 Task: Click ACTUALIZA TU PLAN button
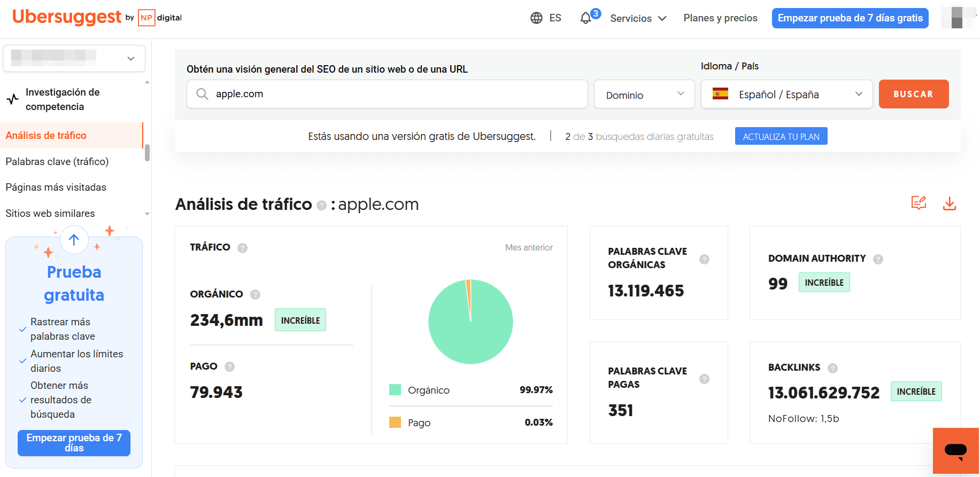point(781,136)
